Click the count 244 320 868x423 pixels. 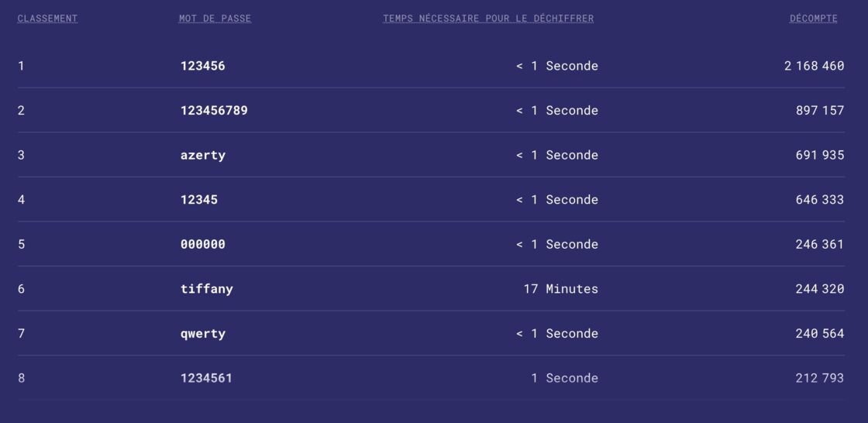(x=820, y=289)
